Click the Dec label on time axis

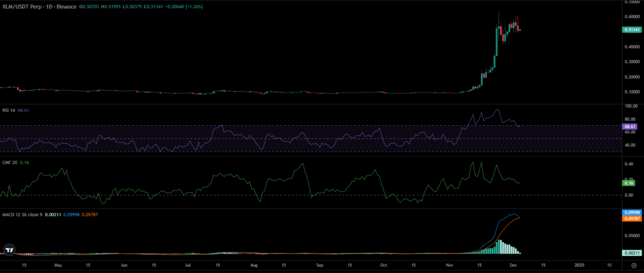(x=514, y=265)
